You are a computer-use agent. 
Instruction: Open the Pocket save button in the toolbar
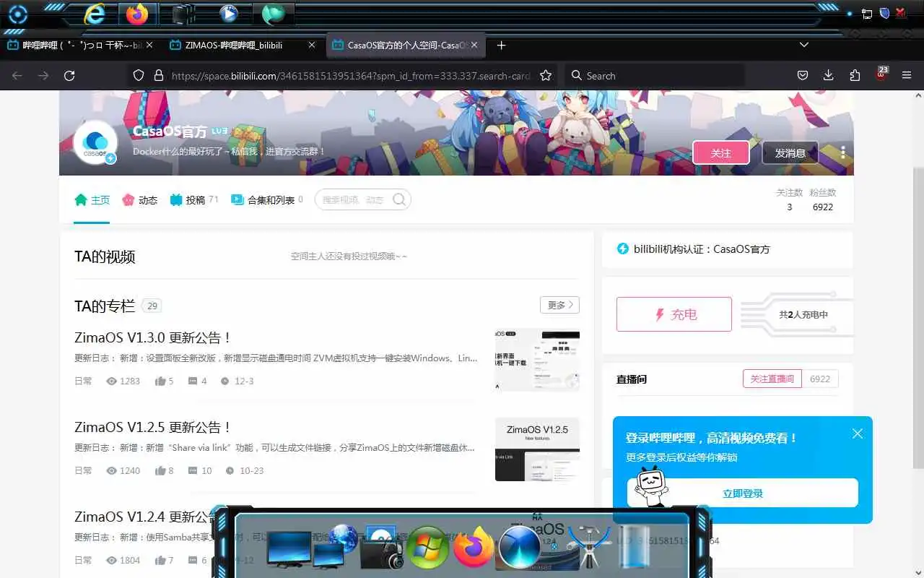[x=802, y=75]
